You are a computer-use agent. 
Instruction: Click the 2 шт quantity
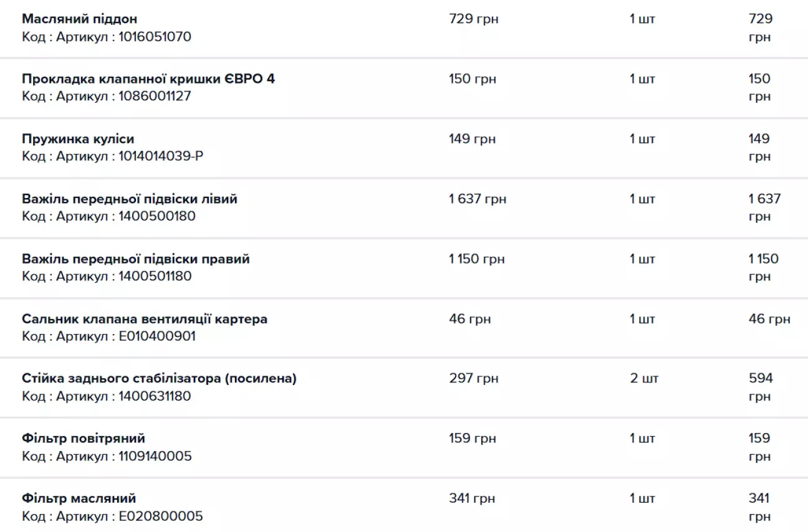tap(643, 379)
